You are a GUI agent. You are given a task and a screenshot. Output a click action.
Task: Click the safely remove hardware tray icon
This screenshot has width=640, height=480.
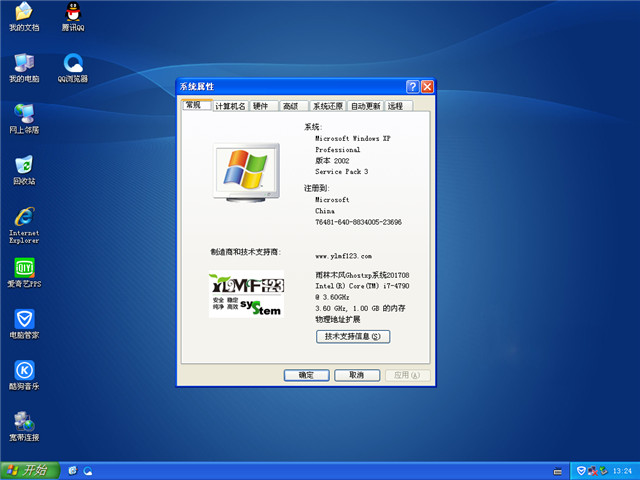pos(603,471)
